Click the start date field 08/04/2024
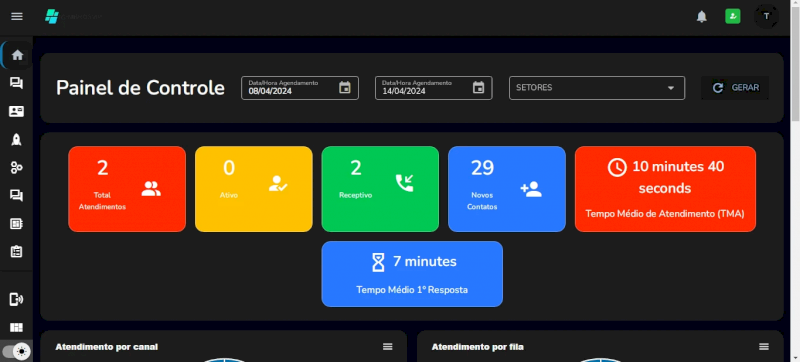 click(x=300, y=88)
